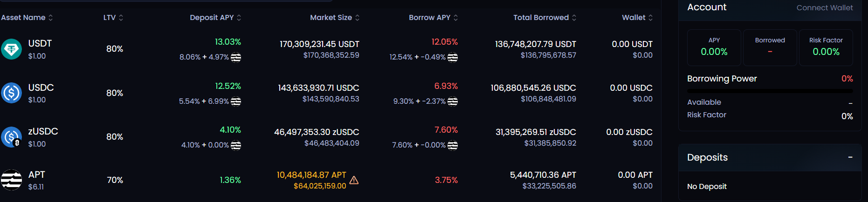Click the Aptos reward icon in zUSDC deposit APY
The height and width of the screenshot is (202, 868).
[x=236, y=145]
